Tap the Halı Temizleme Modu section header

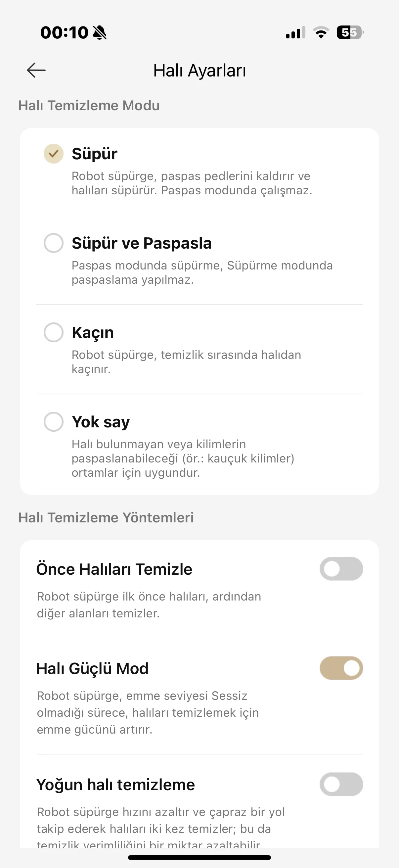coord(89,106)
